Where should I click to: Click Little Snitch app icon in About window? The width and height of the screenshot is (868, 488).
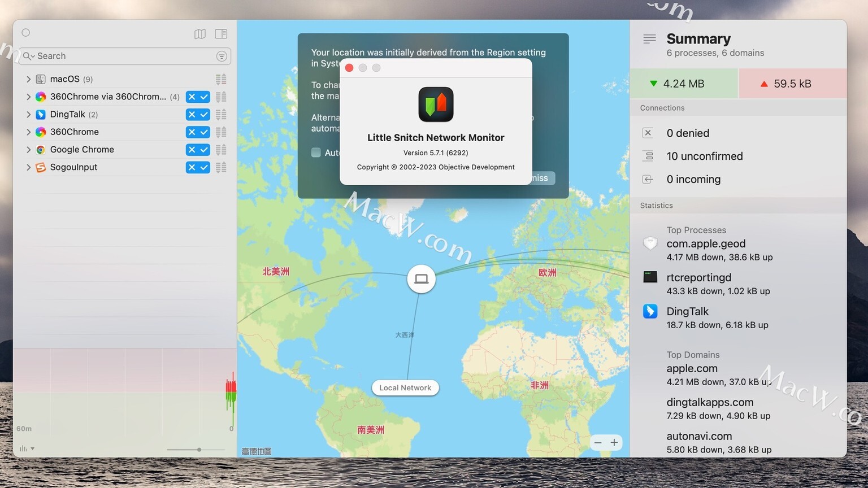(436, 104)
